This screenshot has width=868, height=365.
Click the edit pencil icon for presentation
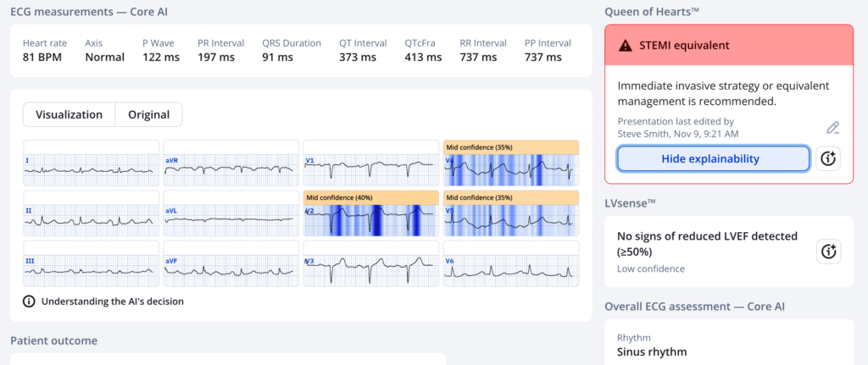point(833,128)
